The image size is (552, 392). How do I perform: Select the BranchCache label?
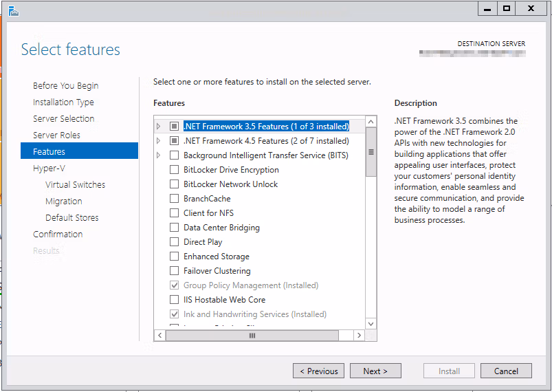207,199
